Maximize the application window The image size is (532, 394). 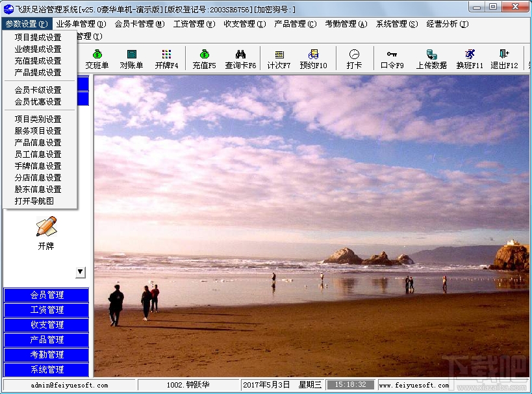pyautogui.click(x=493, y=7)
